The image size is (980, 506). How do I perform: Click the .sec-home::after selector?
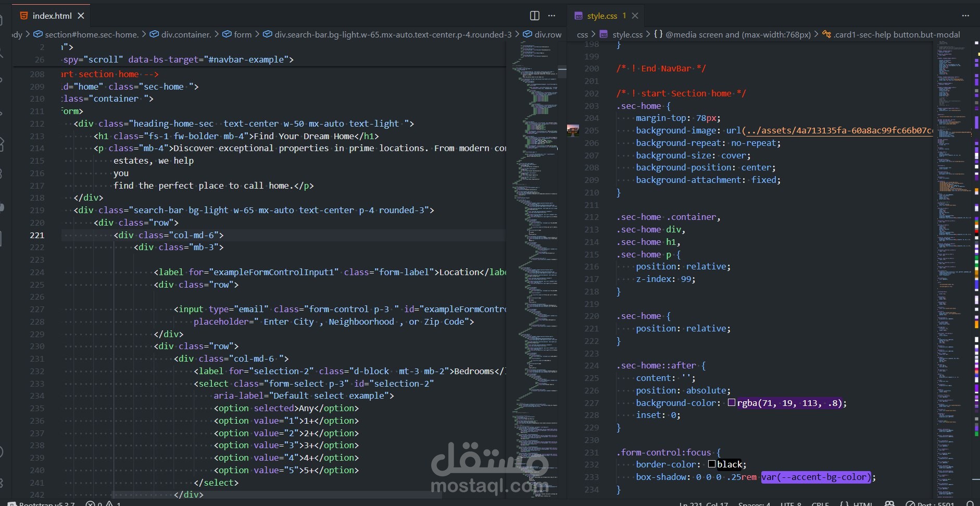(x=656, y=365)
